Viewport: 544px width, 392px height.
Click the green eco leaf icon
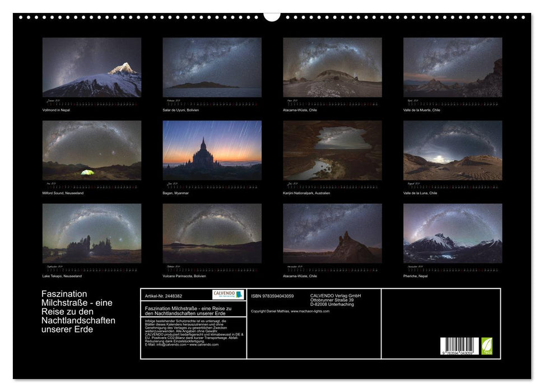(486, 346)
